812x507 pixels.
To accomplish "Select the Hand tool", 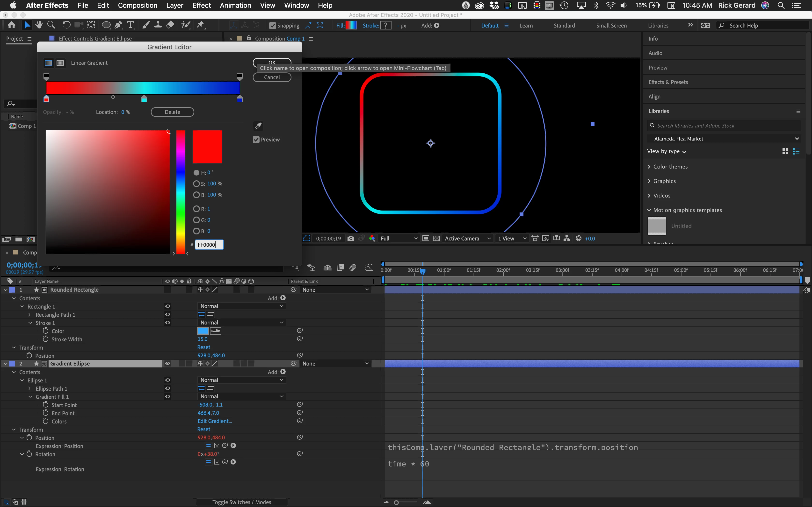I will point(39,25).
